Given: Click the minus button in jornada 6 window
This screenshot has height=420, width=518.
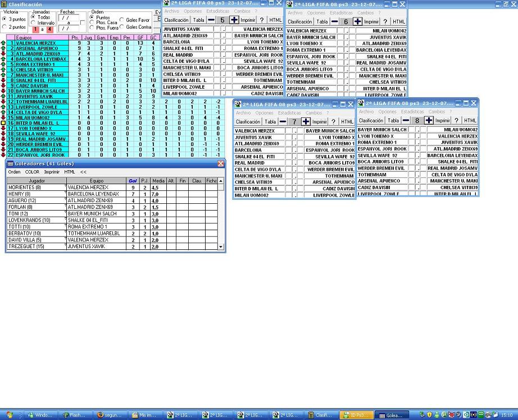Looking at the screenshot, I should coord(335,21).
